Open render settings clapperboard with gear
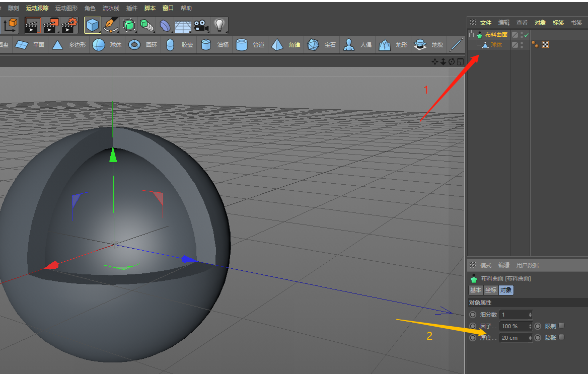Screen dimensions: 588x374 (70, 25)
